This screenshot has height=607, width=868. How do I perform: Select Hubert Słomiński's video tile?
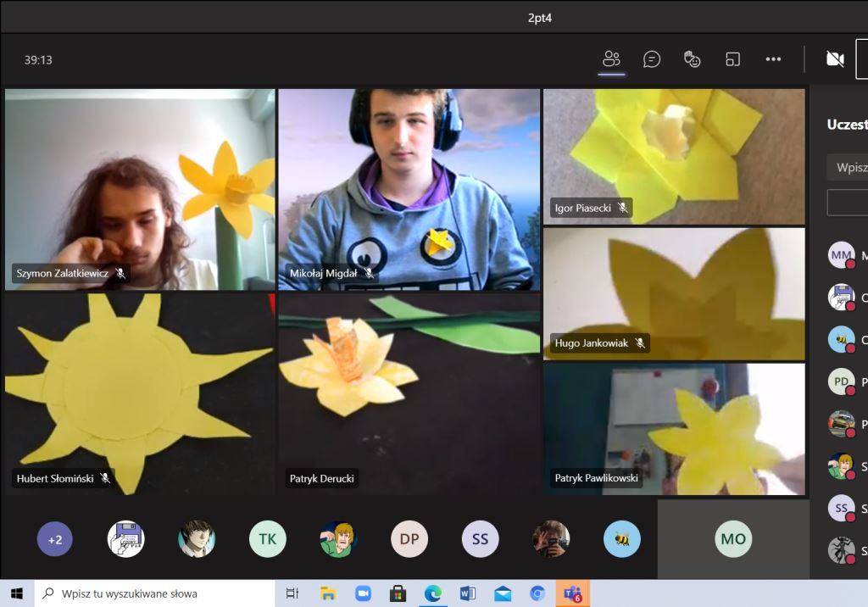(x=140, y=393)
